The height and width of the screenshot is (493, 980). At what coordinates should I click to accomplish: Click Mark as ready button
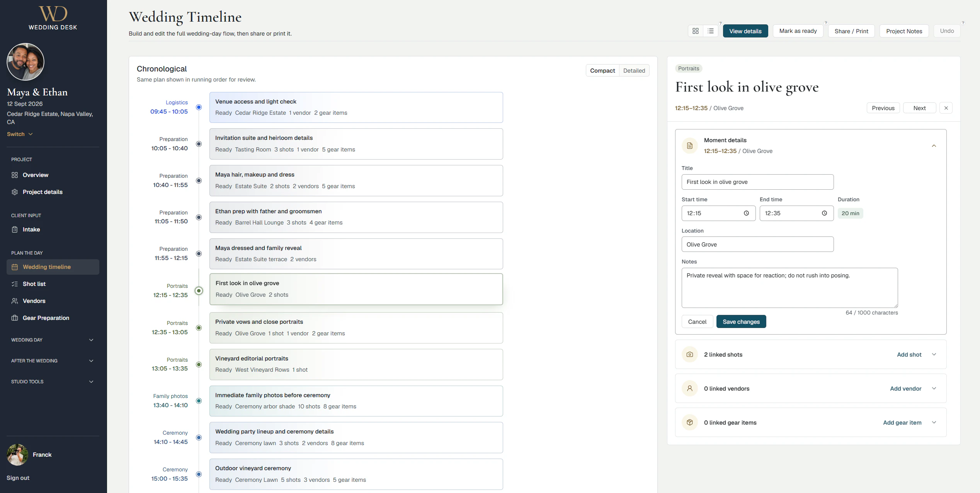tap(798, 31)
